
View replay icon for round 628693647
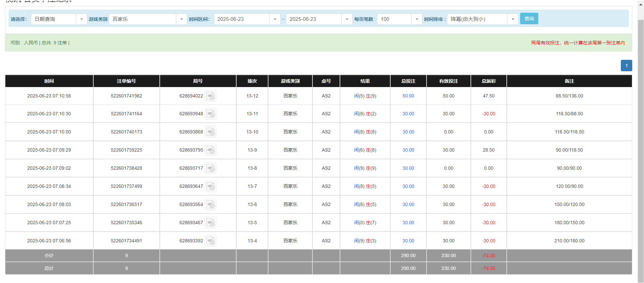point(210,187)
